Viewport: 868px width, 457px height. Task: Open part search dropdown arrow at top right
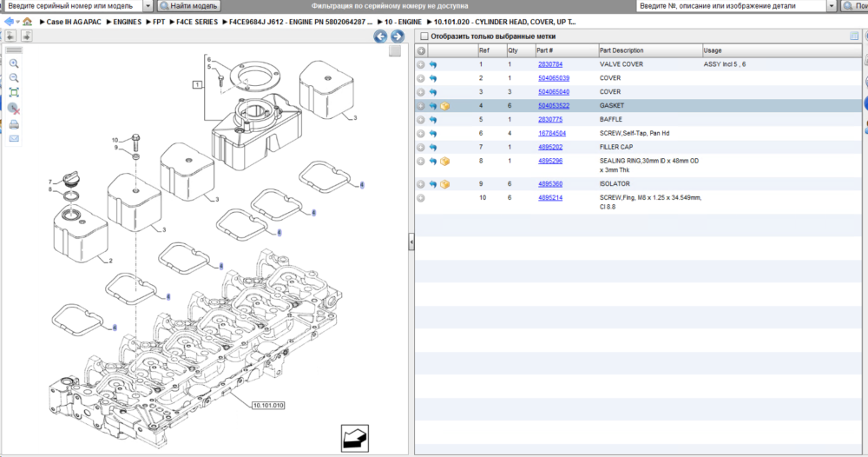[x=832, y=6]
